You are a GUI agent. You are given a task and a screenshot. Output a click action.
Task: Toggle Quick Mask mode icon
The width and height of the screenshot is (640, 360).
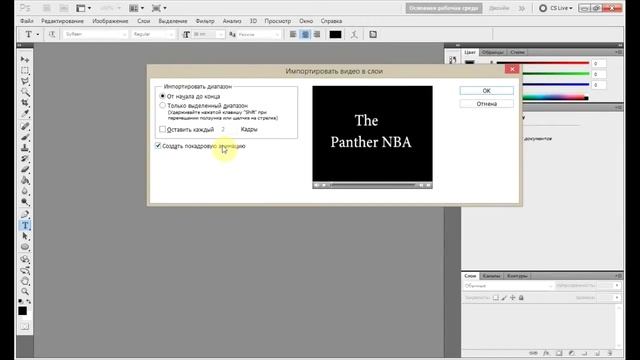pyautogui.click(x=25, y=326)
